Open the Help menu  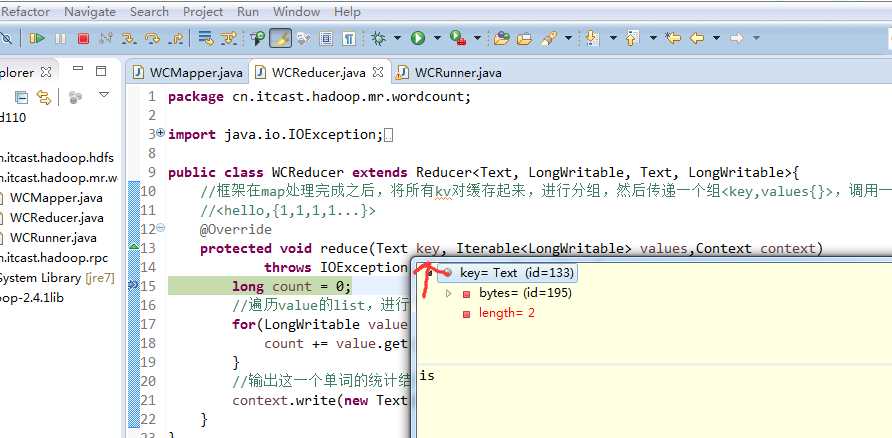tap(347, 11)
